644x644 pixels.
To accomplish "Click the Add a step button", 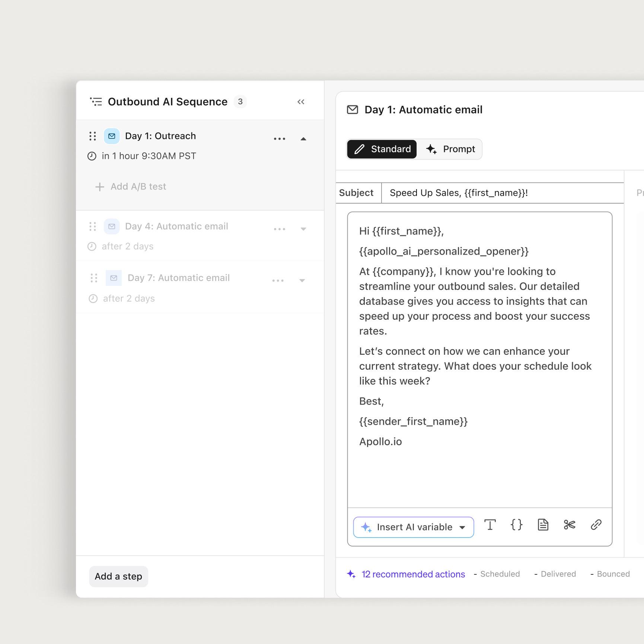I will (x=118, y=576).
